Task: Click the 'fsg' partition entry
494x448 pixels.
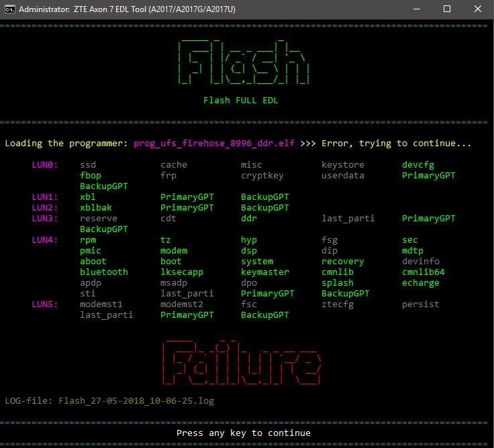Action: [x=330, y=240]
